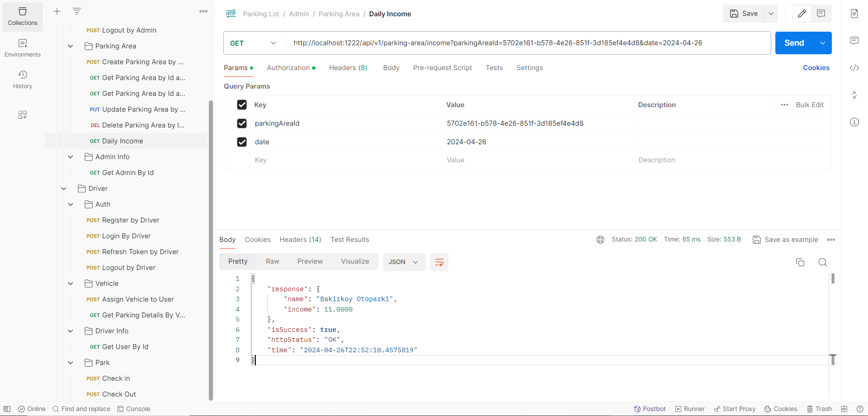Click the pencil edit icon beside Save
Viewport: 868px width, 416px height.
coord(802,14)
